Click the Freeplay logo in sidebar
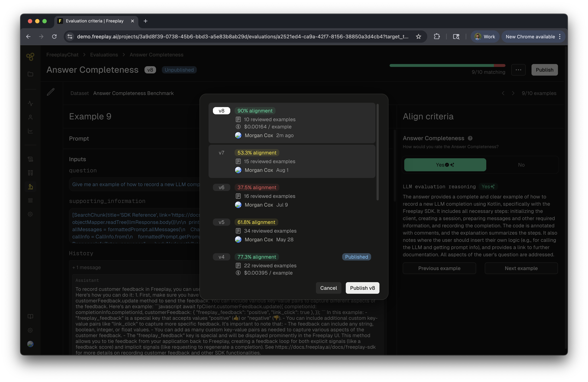 tap(30, 57)
